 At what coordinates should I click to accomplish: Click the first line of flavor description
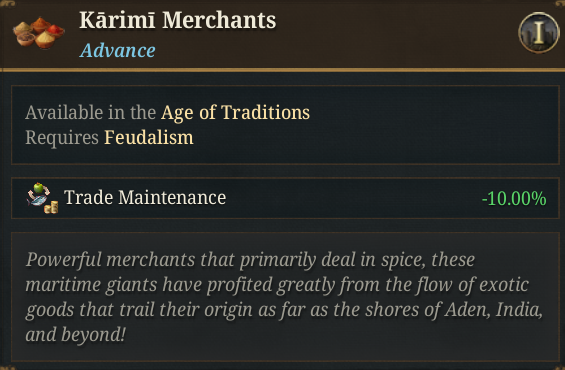[250, 260]
